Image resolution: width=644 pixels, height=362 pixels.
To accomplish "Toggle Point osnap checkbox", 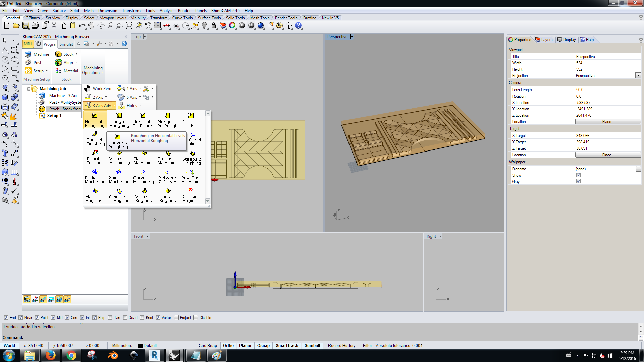I will point(37,318).
